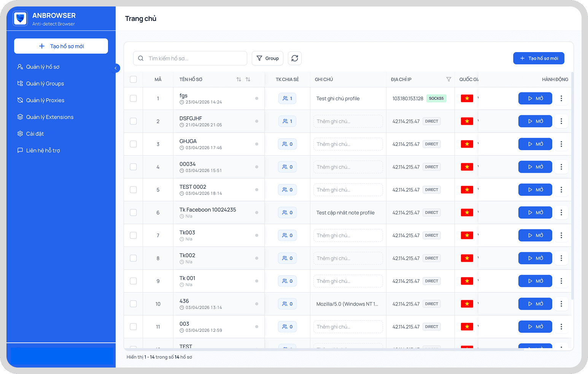588x374 pixels.
Task: Click the Tìm kiếm hồ sơ search field
Action: tap(190, 58)
